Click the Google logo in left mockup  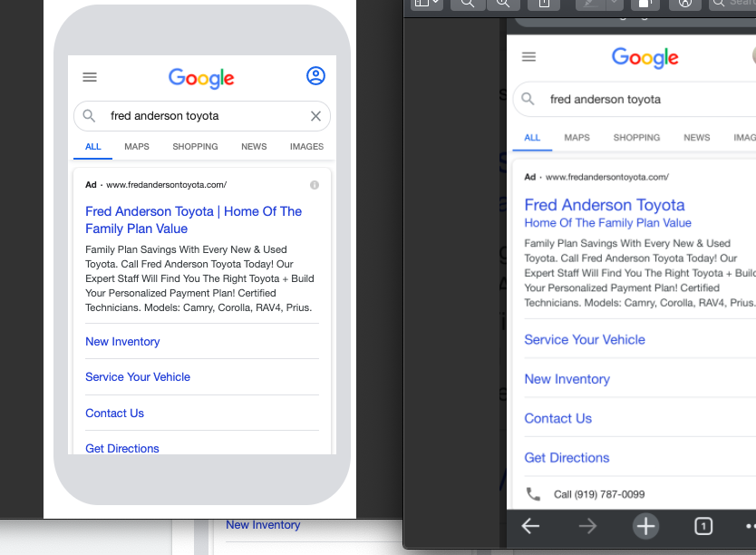coord(201,78)
